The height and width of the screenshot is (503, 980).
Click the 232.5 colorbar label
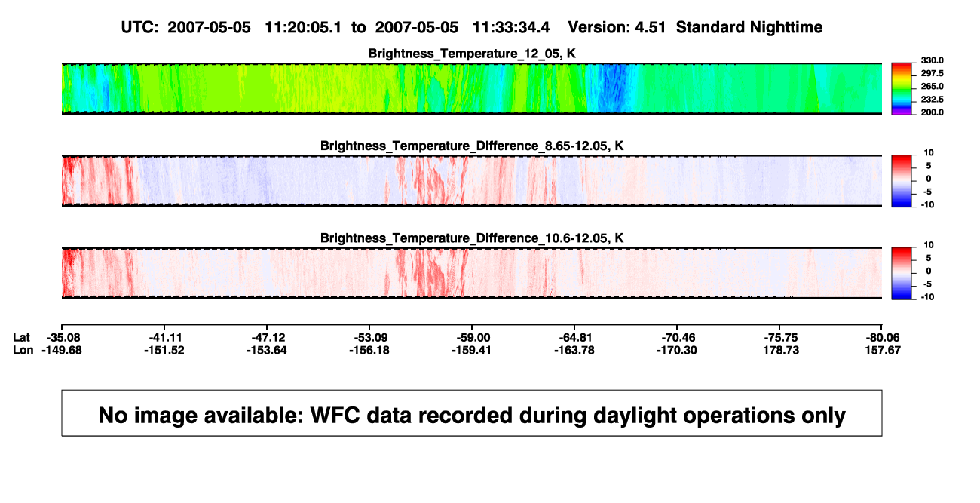[x=931, y=99]
